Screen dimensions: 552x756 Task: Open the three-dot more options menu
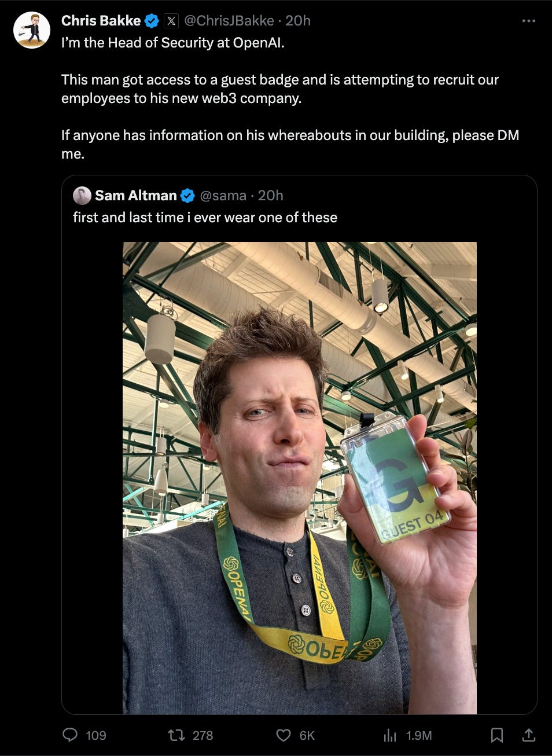(x=528, y=21)
